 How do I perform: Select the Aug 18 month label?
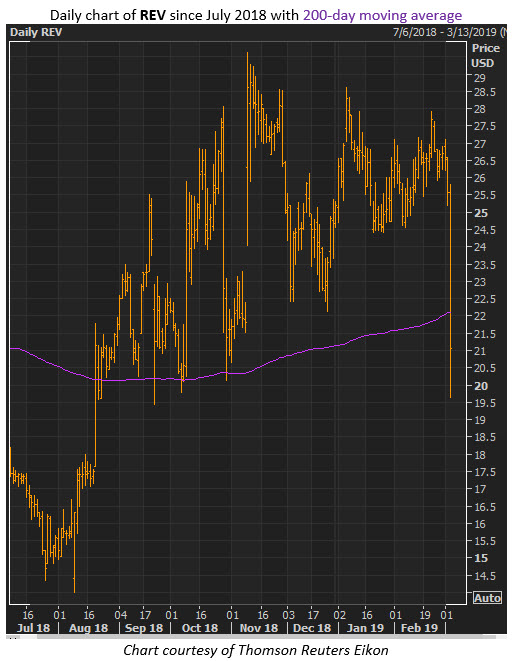pos(89,628)
